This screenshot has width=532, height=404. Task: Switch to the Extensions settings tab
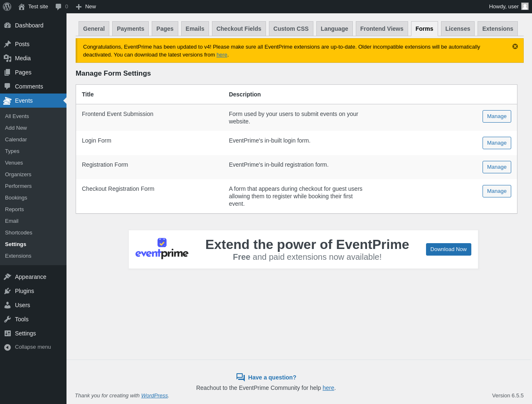pos(498,29)
